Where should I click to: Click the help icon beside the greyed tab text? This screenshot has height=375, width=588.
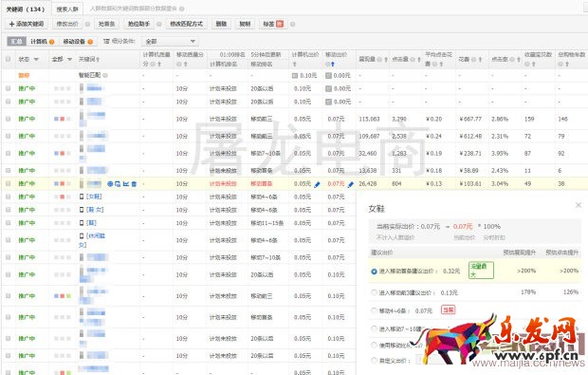click(182, 9)
